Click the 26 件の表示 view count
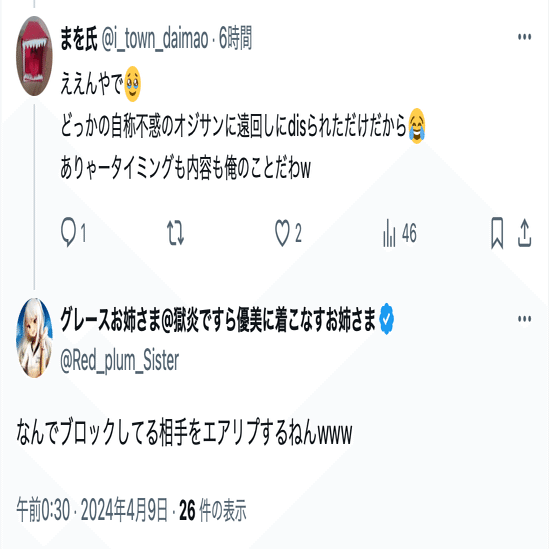The width and height of the screenshot is (549, 549). (213, 510)
